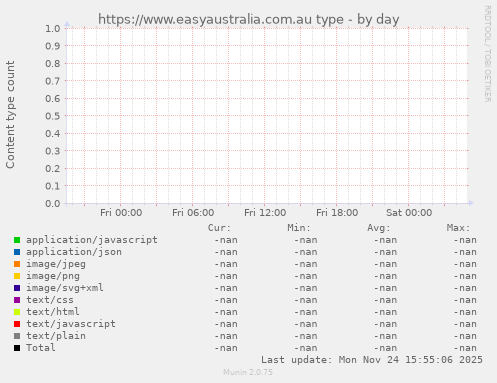Click the 0.0 y-axis value
This screenshot has height=383, width=497.
click(x=53, y=203)
